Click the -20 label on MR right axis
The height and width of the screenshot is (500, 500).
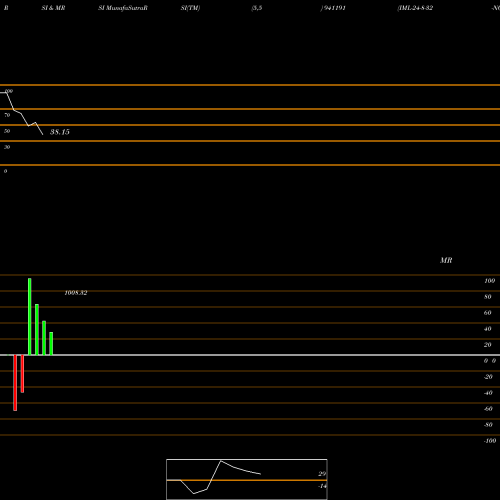(488, 377)
